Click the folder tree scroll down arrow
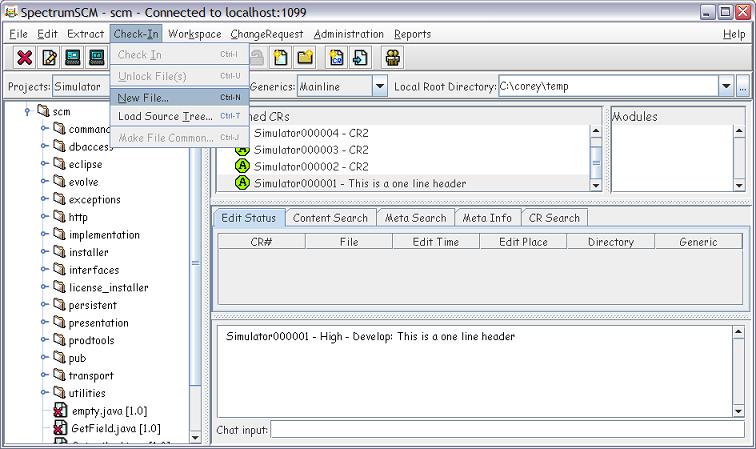Screen dimensions: 756x449 tap(195, 437)
